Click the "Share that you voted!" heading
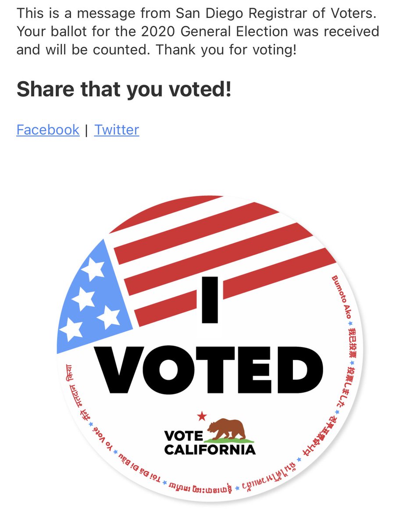 (124, 89)
